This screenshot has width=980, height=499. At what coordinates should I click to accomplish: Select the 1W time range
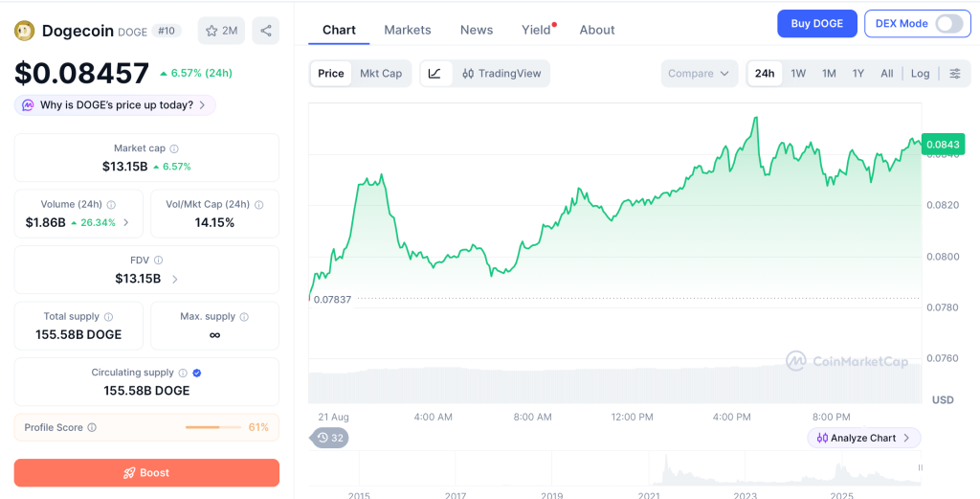(798, 73)
